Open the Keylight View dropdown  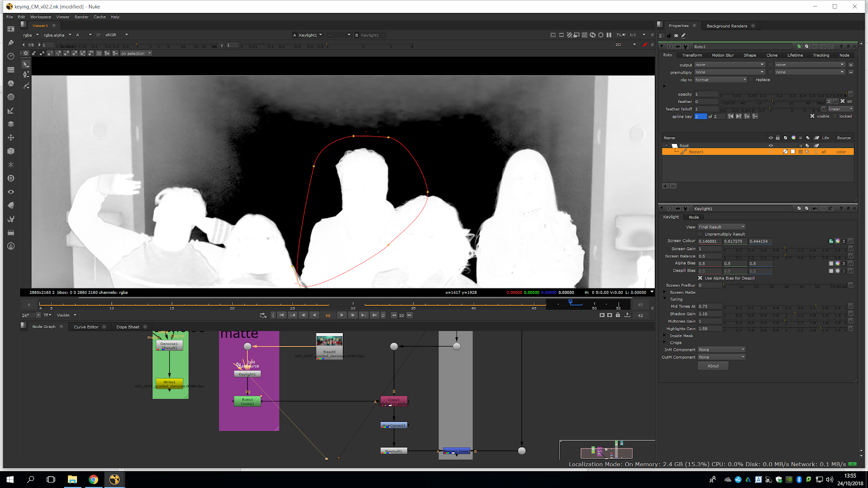721,227
